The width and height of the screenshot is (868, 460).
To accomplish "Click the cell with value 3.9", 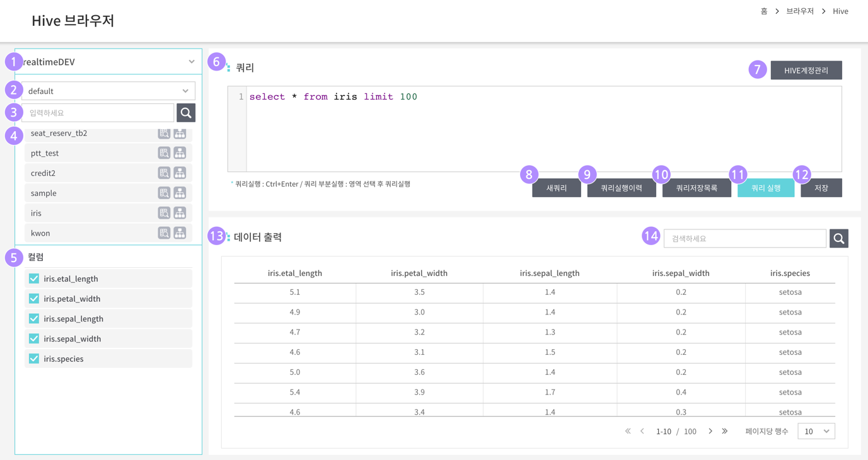I will [419, 392].
